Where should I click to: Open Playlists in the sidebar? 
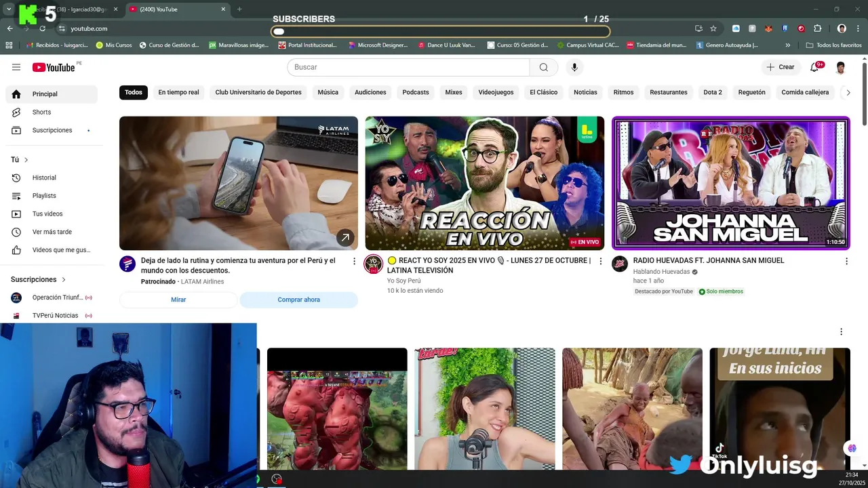[52, 196]
